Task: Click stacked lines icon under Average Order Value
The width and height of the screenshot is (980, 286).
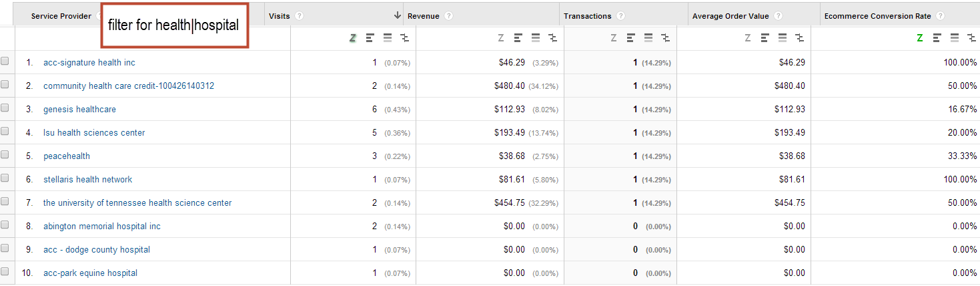Action: [783, 38]
